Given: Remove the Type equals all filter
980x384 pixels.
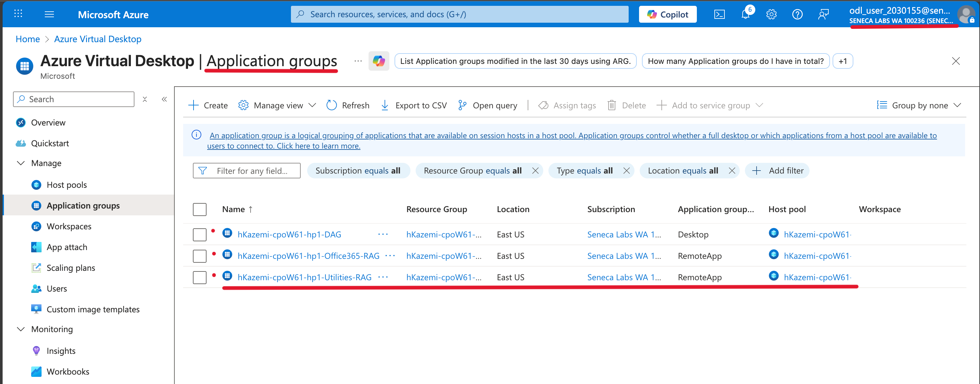Looking at the screenshot, I should (x=626, y=171).
